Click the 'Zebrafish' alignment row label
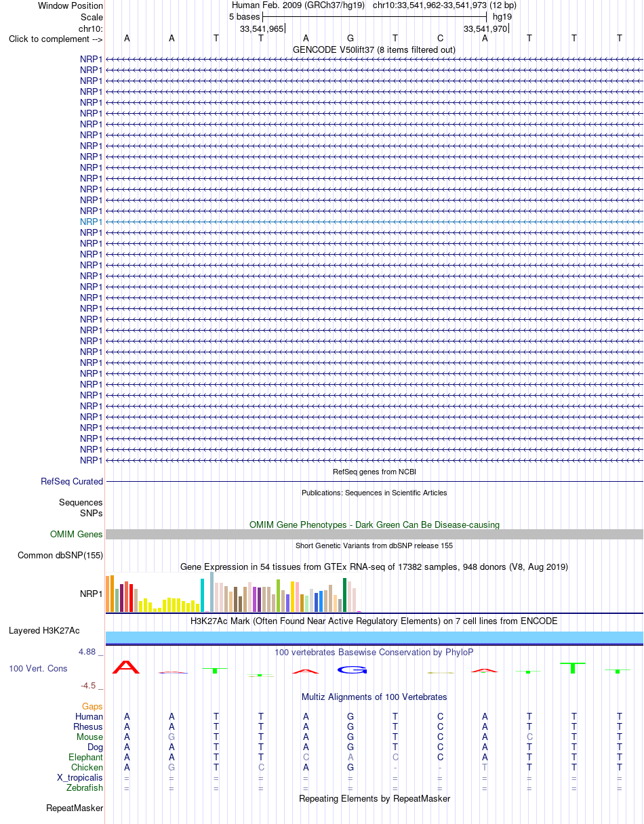This screenshot has width=644, height=824. (85, 788)
